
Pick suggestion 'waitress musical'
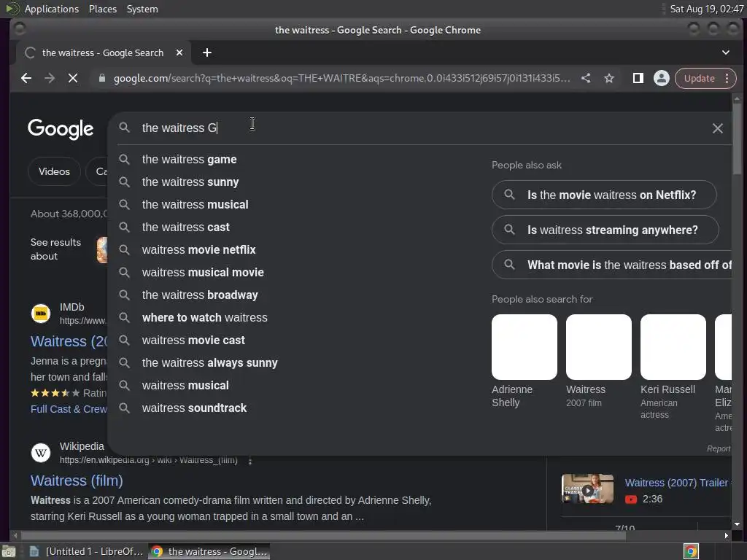tap(185, 386)
